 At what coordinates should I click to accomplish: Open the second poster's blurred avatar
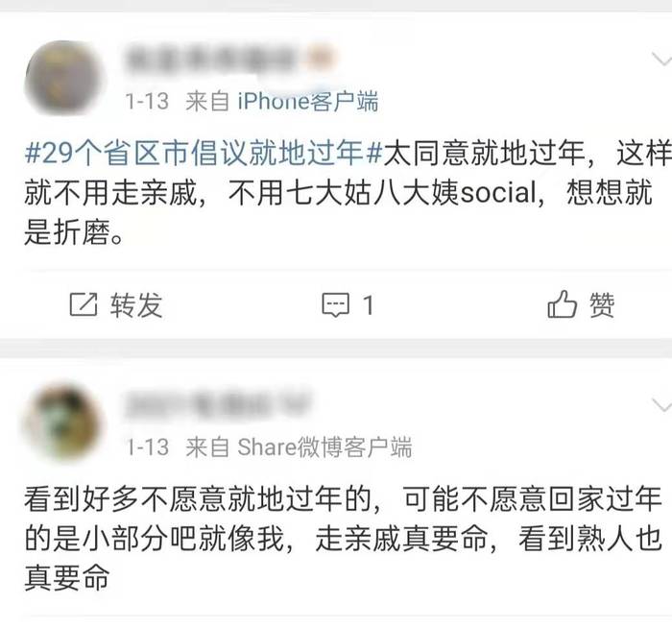click(63, 423)
